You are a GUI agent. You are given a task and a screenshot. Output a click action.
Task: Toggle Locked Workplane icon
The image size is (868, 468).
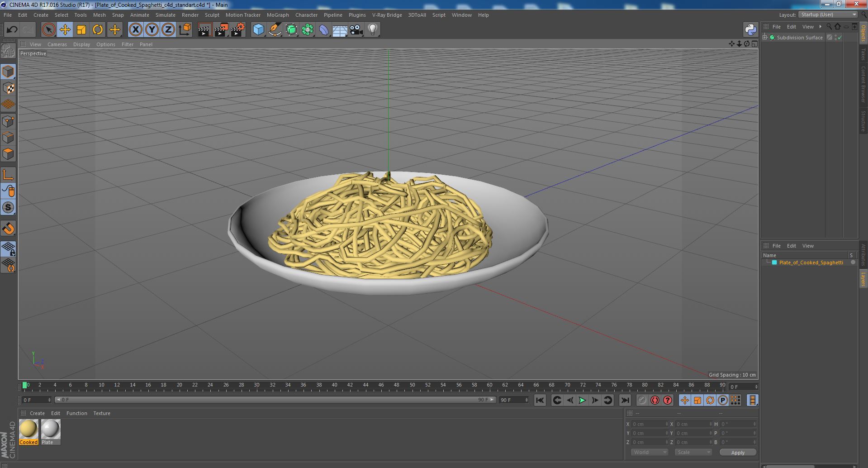8,248
